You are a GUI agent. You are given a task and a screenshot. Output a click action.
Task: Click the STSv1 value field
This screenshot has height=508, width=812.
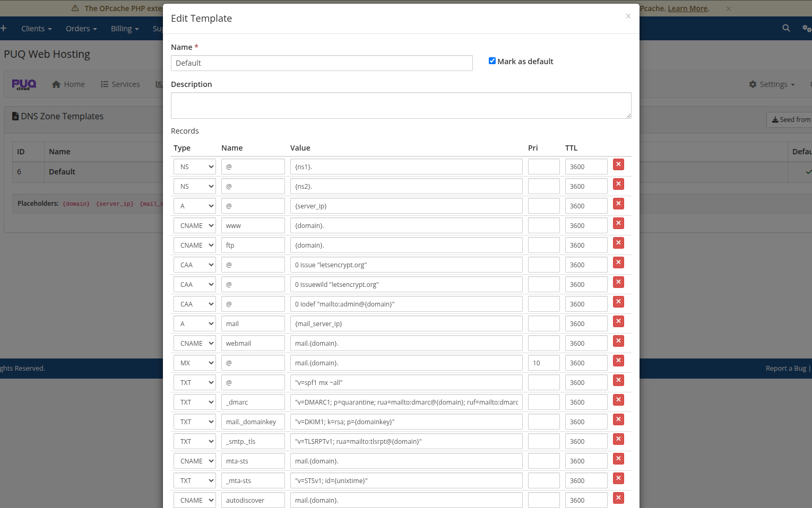(407, 480)
